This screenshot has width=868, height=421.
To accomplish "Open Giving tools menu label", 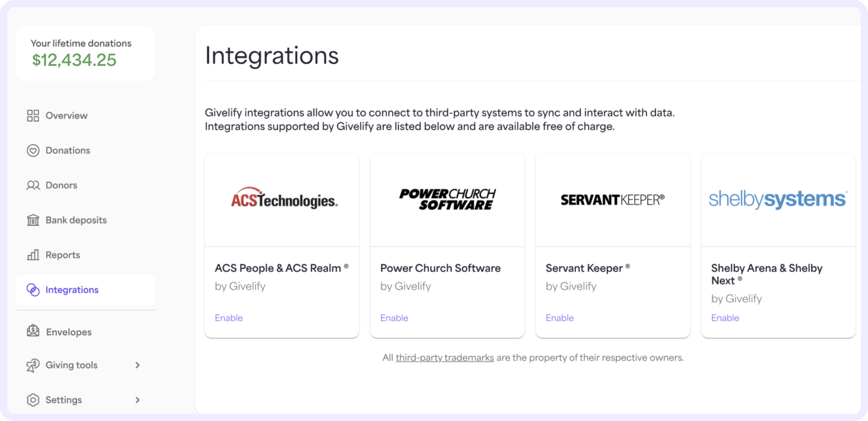I will click(71, 365).
